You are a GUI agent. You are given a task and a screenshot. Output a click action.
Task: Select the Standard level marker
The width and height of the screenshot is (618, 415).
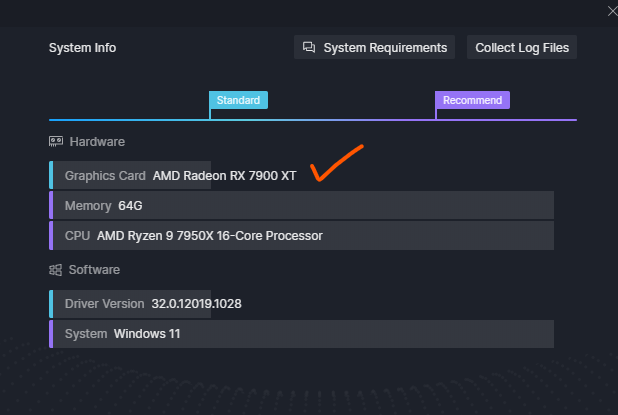(x=238, y=100)
